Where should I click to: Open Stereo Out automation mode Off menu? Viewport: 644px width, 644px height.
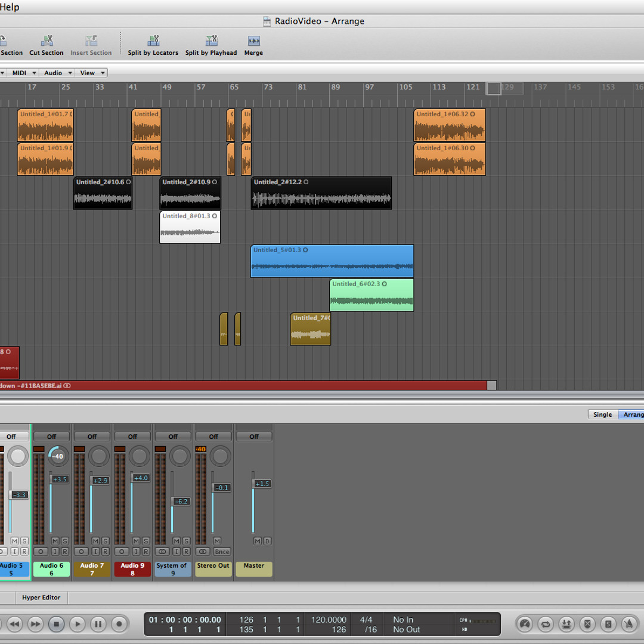click(x=213, y=436)
